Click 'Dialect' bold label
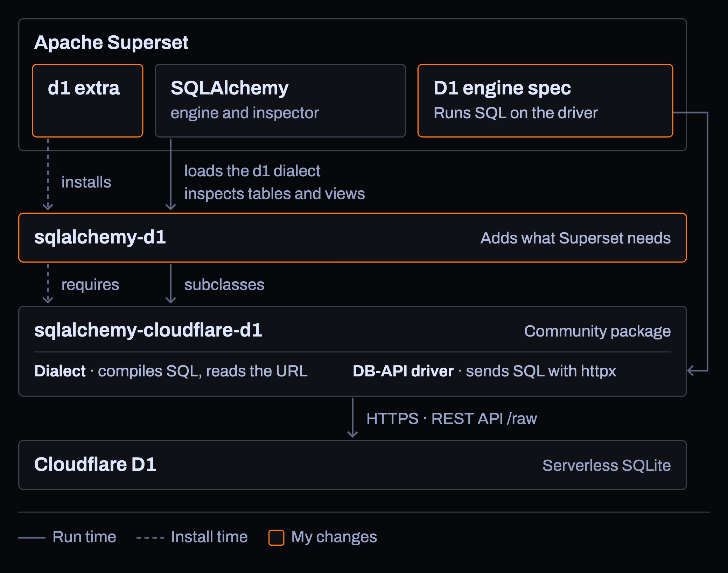Image resolution: width=728 pixels, height=573 pixels. 60,371
